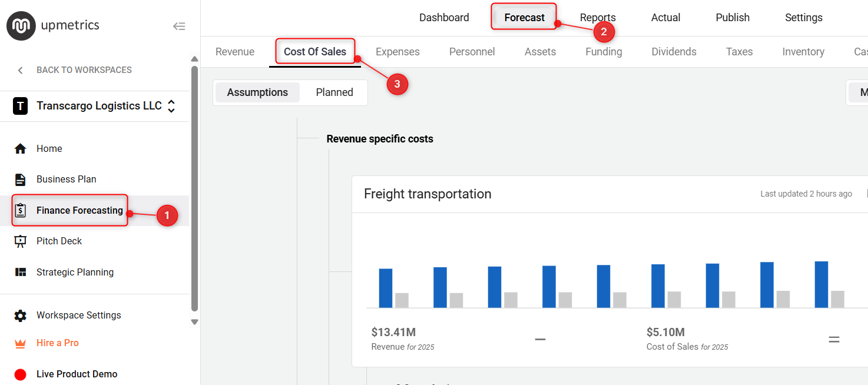Open the Taxes sub-tab
The width and height of the screenshot is (868, 385).
point(740,52)
